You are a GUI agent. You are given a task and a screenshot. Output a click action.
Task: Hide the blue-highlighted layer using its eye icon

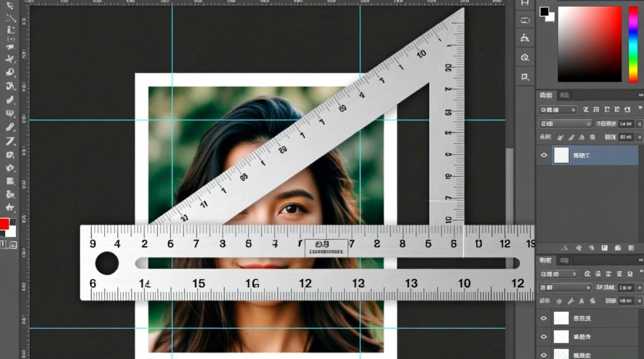(543, 156)
